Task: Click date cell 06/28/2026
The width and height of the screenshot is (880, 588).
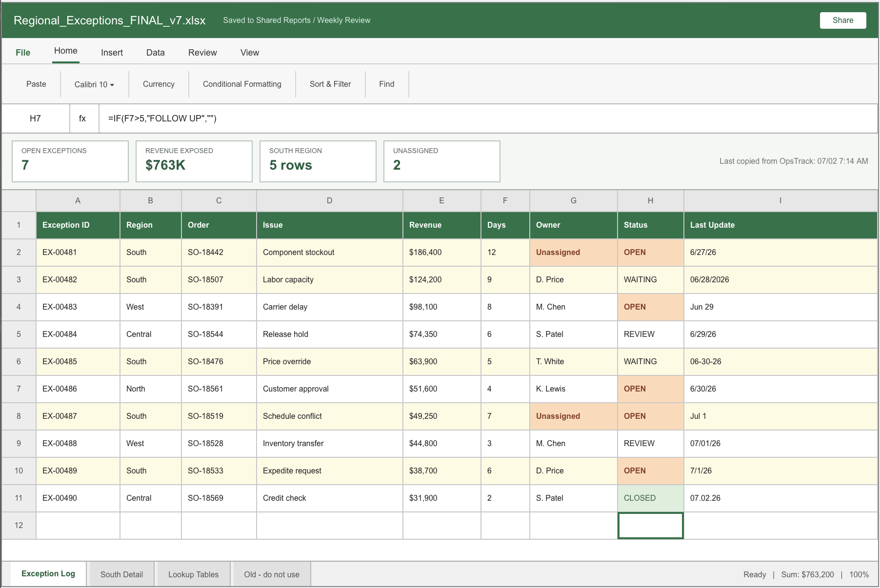Action: 780,279
